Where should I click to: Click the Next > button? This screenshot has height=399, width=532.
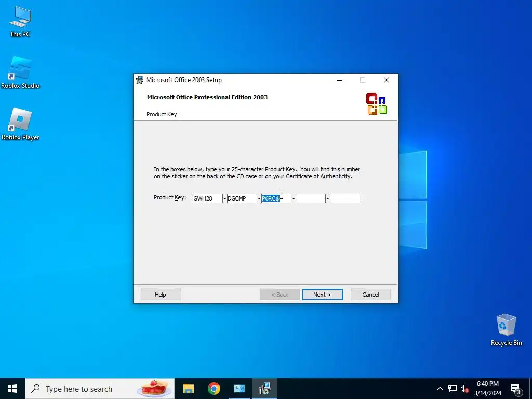[322, 295]
